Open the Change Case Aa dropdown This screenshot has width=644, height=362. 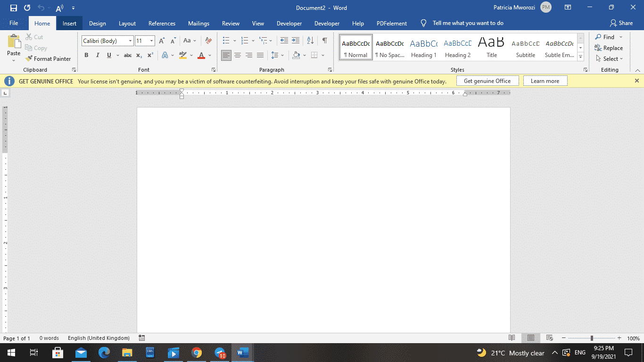click(190, 41)
